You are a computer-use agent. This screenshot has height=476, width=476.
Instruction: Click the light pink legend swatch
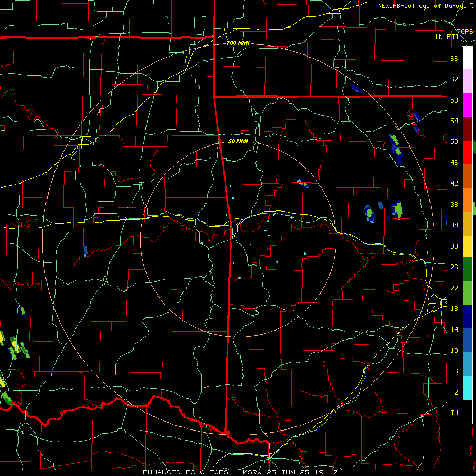[467, 81]
